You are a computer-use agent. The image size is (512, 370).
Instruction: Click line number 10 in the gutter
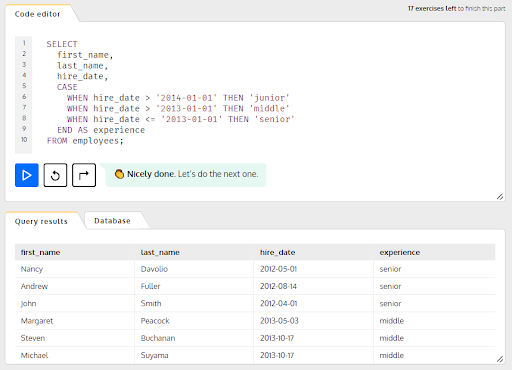[24, 139]
